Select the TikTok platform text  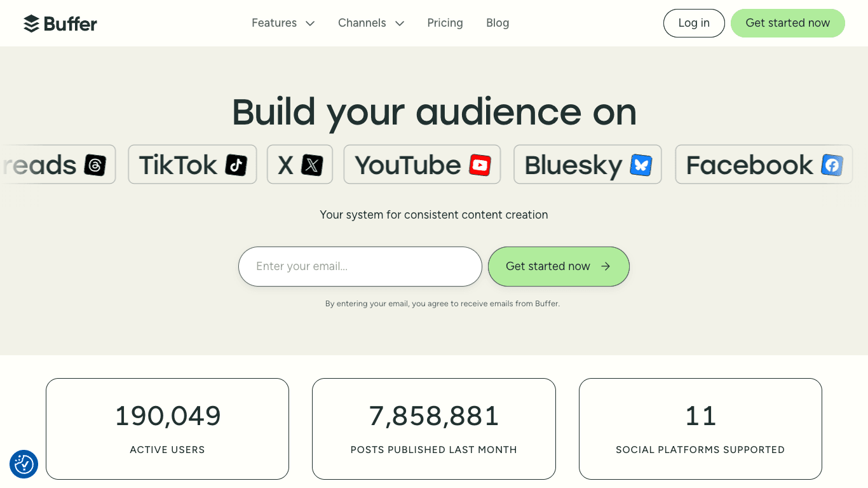tap(178, 165)
